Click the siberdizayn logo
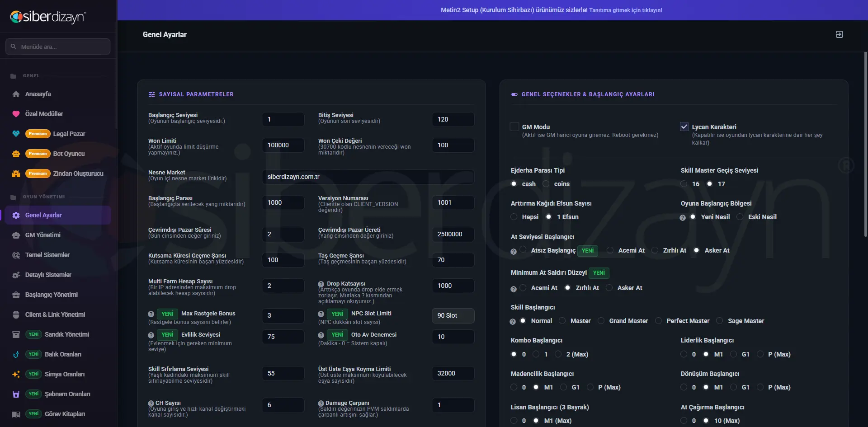 point(48,17)
